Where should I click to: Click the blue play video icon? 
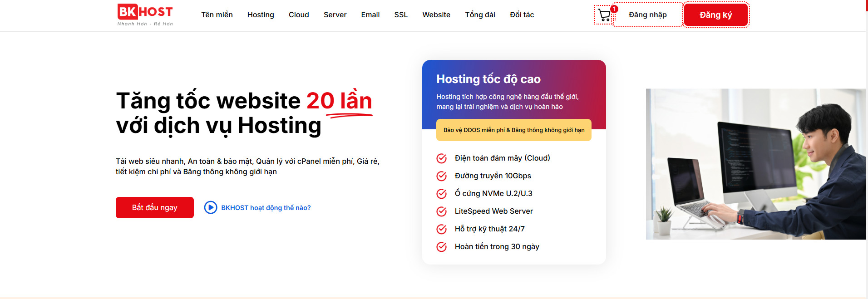tap(211, 207)
